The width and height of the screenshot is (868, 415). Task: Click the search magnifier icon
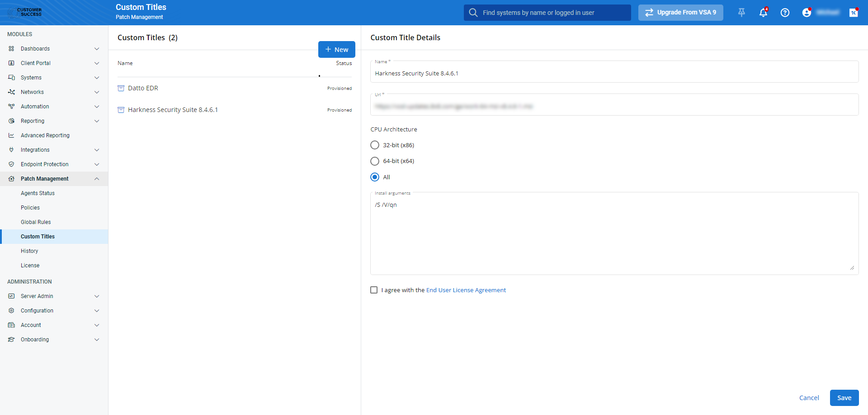[x=473, y=13]
